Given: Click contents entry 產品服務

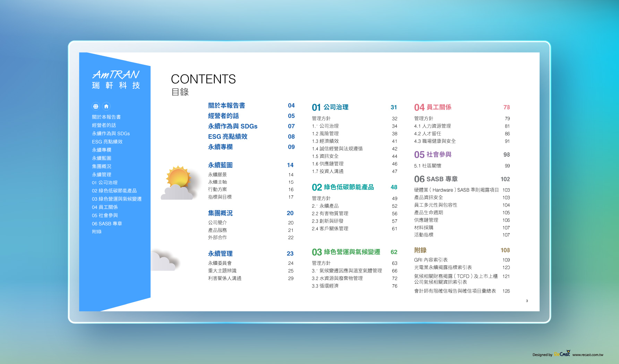Looking at the screenshot, I should coord(217,230).
